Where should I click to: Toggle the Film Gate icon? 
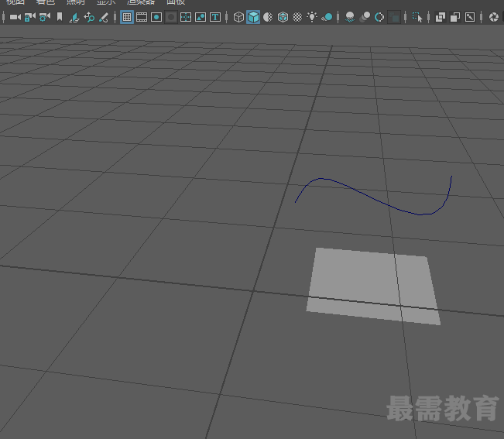click(142, 17)
